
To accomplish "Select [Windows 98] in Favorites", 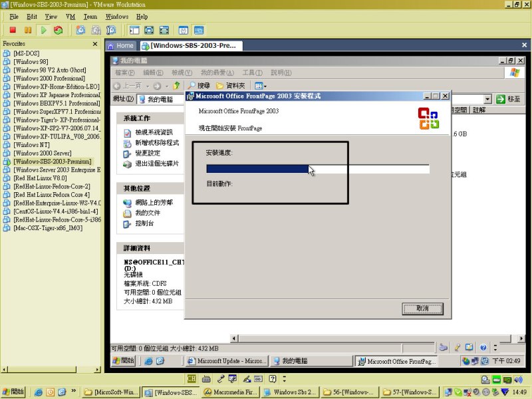I will point(31,62).
